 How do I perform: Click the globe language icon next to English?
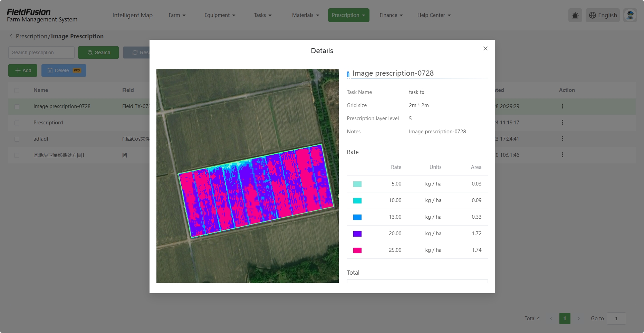(593, 15)
